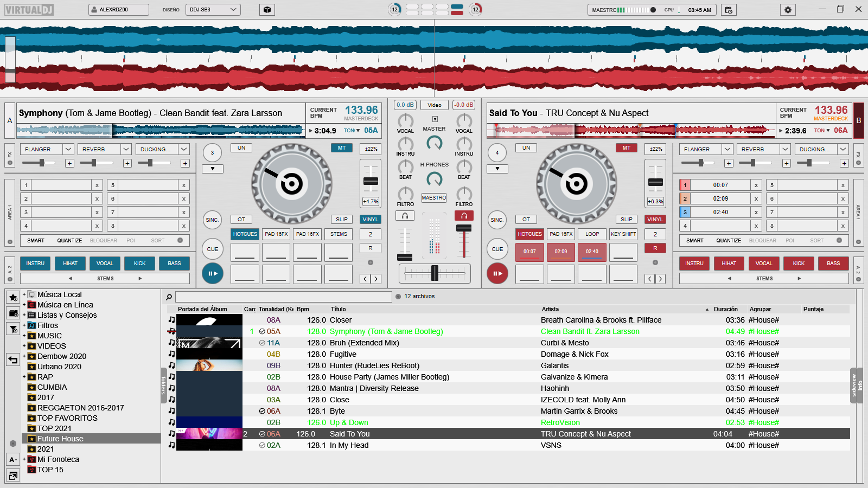The width and height of the screenshot is (868, 488).
Task: Click the left arrow of deck B STEMS bar
Action: pyautogui.click(x=730, y=279)
